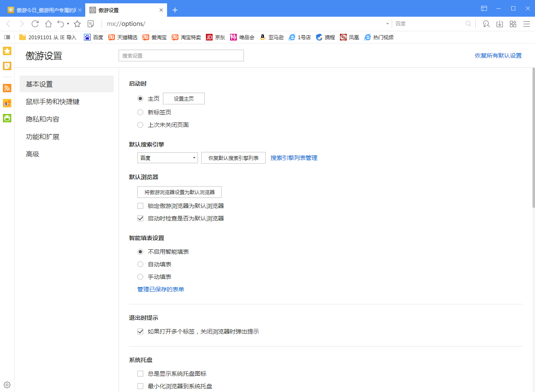Open the 携程 bookmark

[x=325, y=37]
